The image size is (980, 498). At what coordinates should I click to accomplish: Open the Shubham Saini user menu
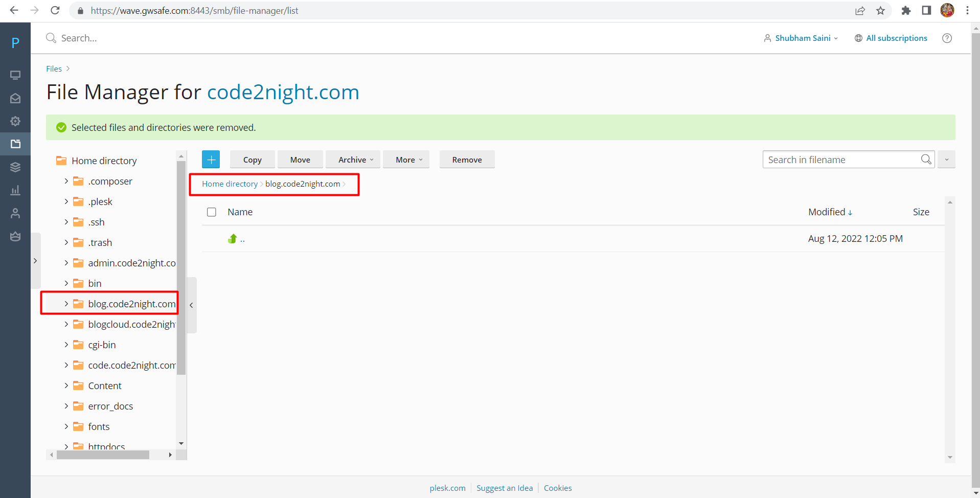click(801, 38)
